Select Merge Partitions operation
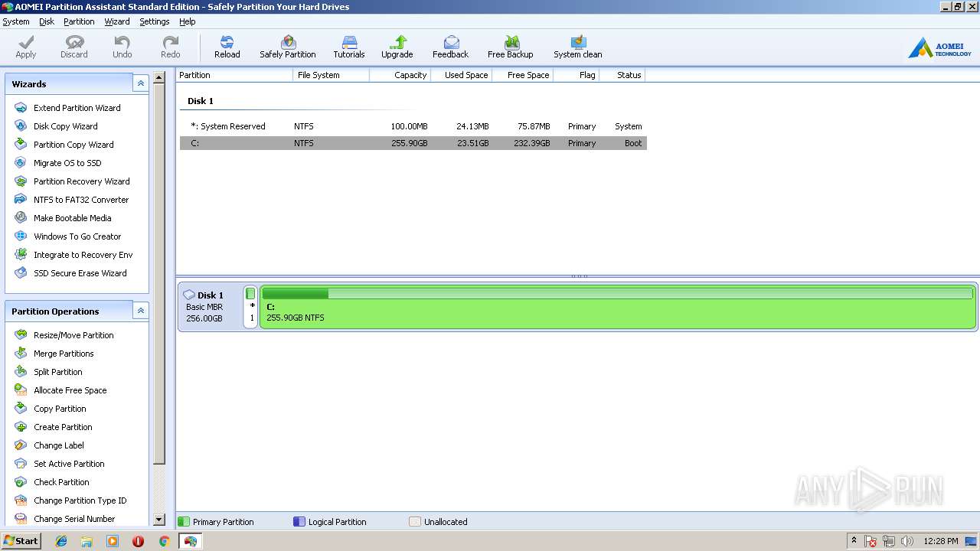Screen dimensions: 980x551 (64, 354)
